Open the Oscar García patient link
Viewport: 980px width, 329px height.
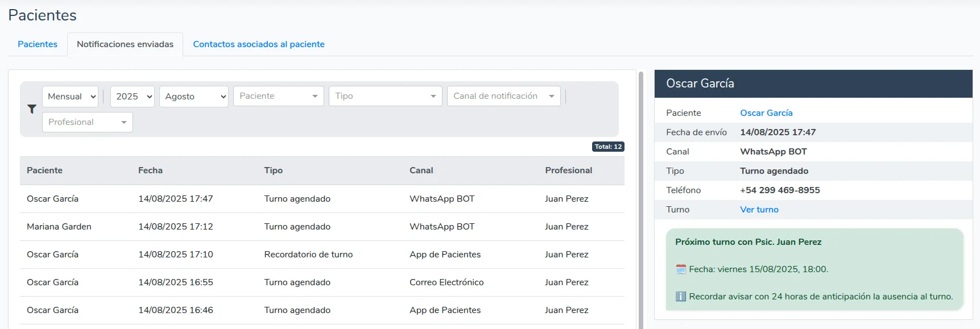pos(766,113)
